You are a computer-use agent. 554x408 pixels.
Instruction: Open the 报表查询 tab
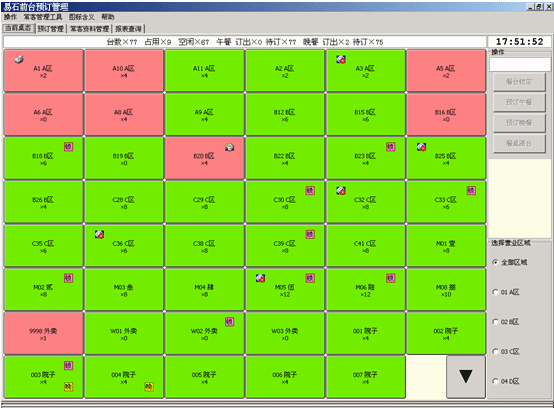[128, 29]
